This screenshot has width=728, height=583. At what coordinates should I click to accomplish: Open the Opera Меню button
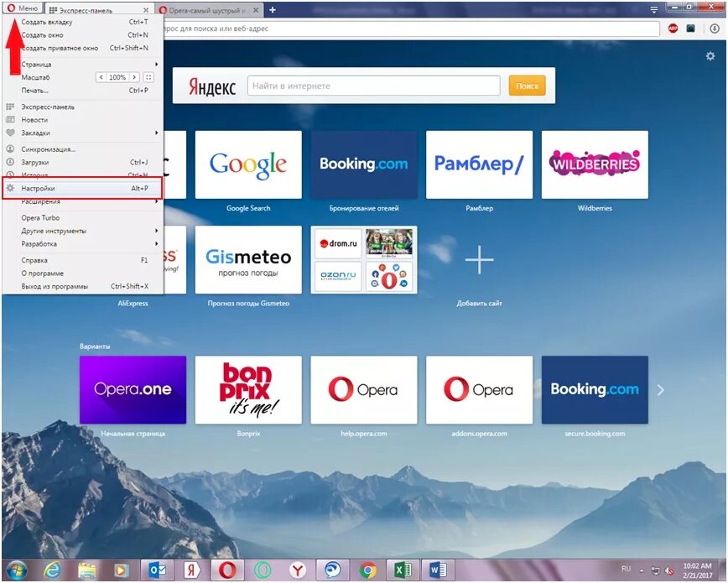pos(23,8)
